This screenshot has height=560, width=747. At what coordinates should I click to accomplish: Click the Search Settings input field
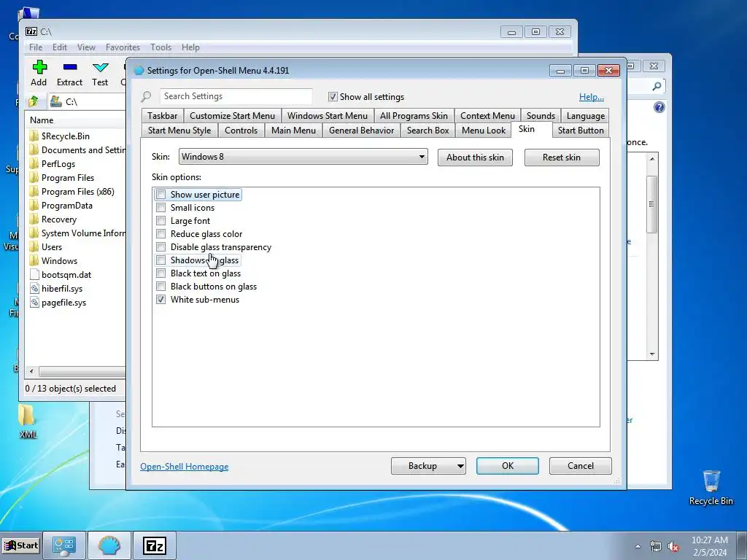click(x=236, y=97)
